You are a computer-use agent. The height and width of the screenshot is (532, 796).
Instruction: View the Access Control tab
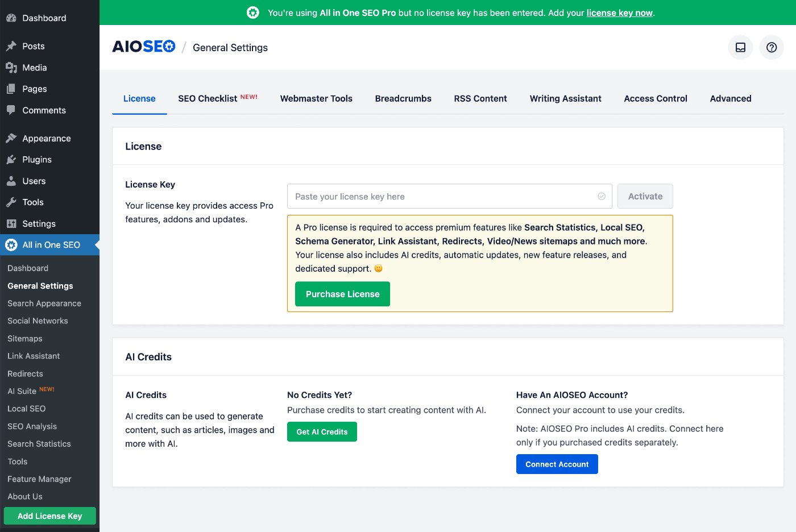tap(656, 98)
